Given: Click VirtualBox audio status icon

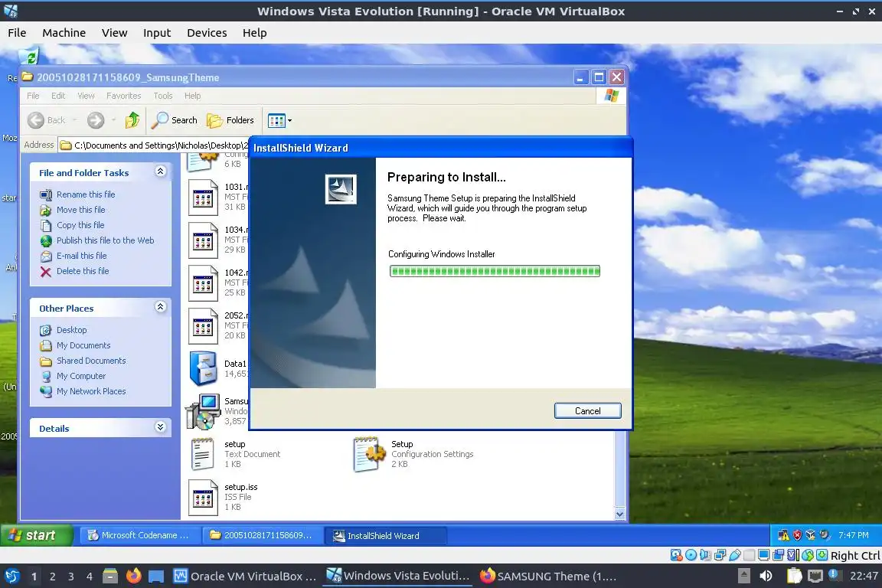Looking at the screenshot, I should (x=705, y=555).
